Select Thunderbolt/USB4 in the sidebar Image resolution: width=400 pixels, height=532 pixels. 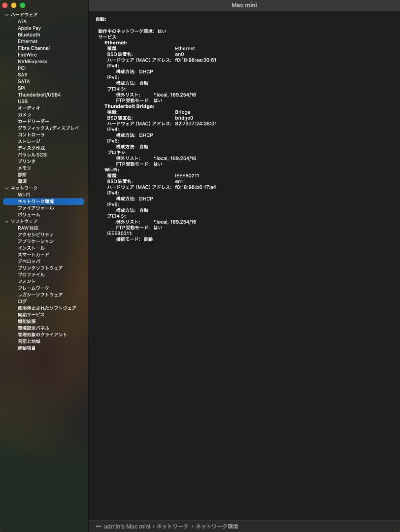point(39,95)
